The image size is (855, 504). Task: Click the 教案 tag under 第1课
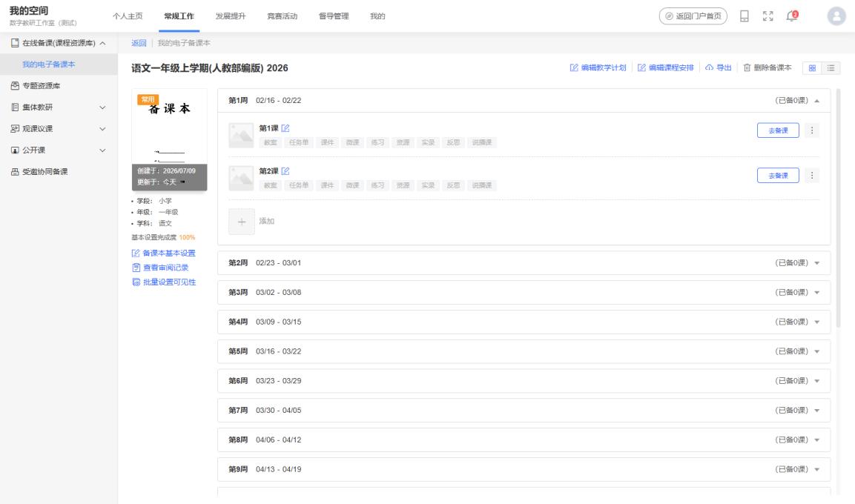click(271, 143)
